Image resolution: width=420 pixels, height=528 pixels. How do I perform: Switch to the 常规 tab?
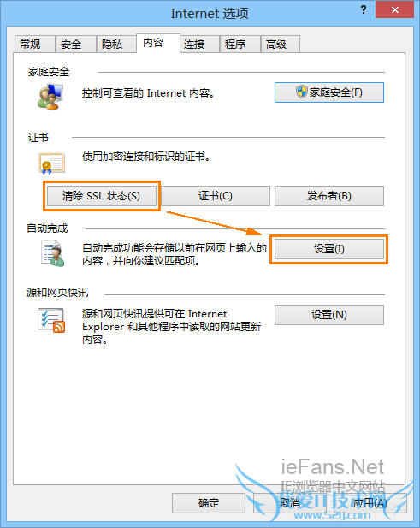pos(35,44)
